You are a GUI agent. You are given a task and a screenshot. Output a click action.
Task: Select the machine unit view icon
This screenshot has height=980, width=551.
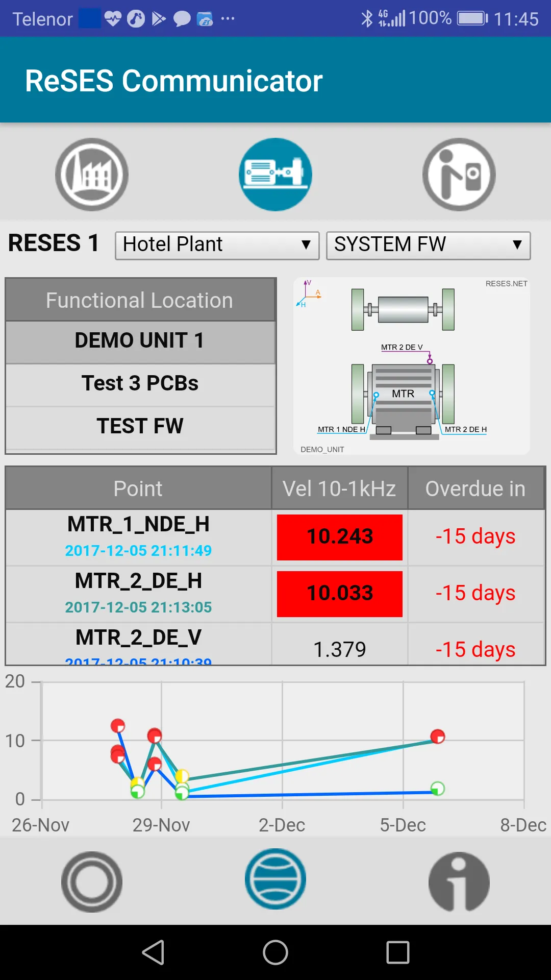275,175
